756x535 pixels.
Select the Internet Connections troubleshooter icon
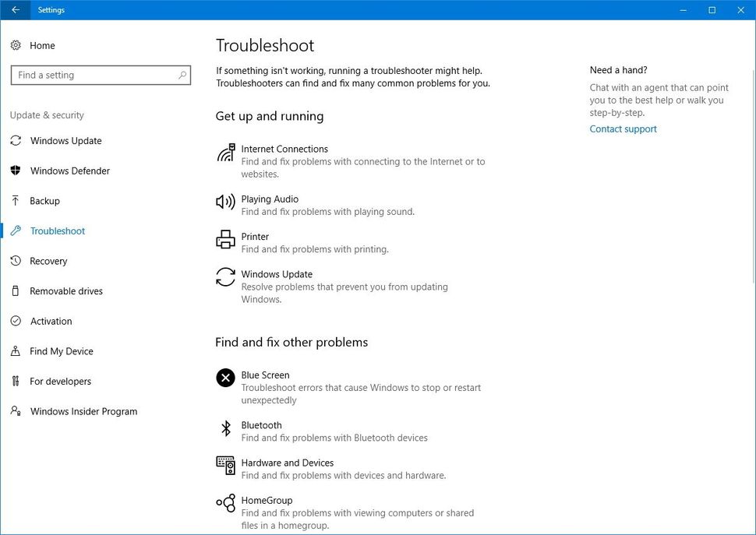225,153
